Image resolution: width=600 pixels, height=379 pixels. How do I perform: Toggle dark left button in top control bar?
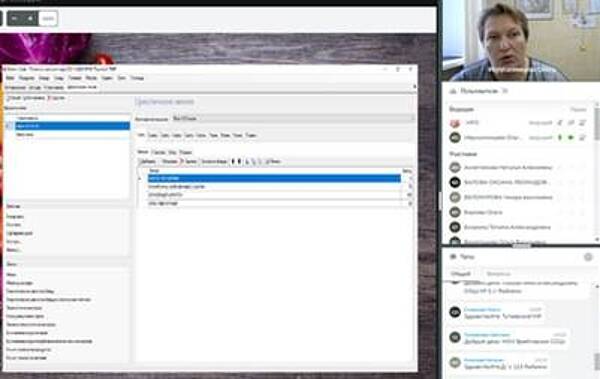tap(15, 18)
